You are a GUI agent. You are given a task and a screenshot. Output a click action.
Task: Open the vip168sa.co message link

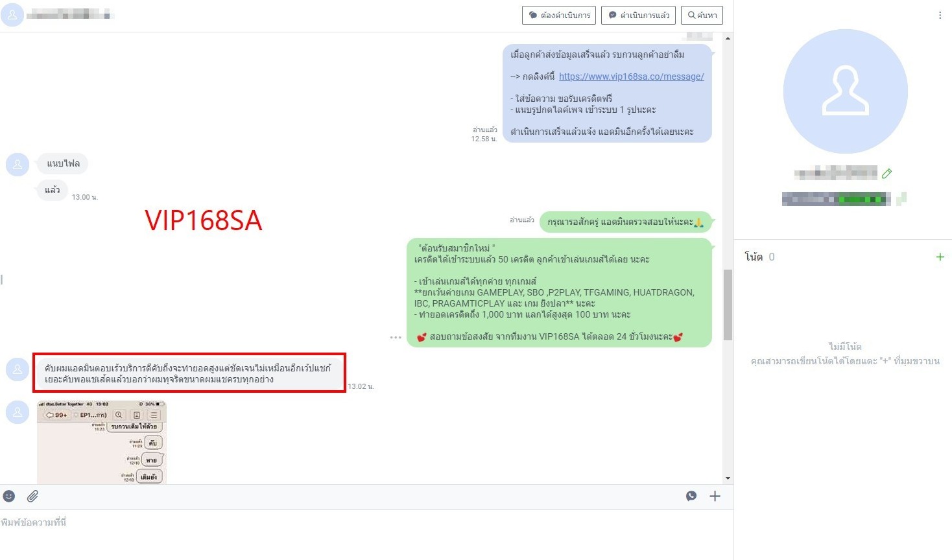tap(631, 76)
